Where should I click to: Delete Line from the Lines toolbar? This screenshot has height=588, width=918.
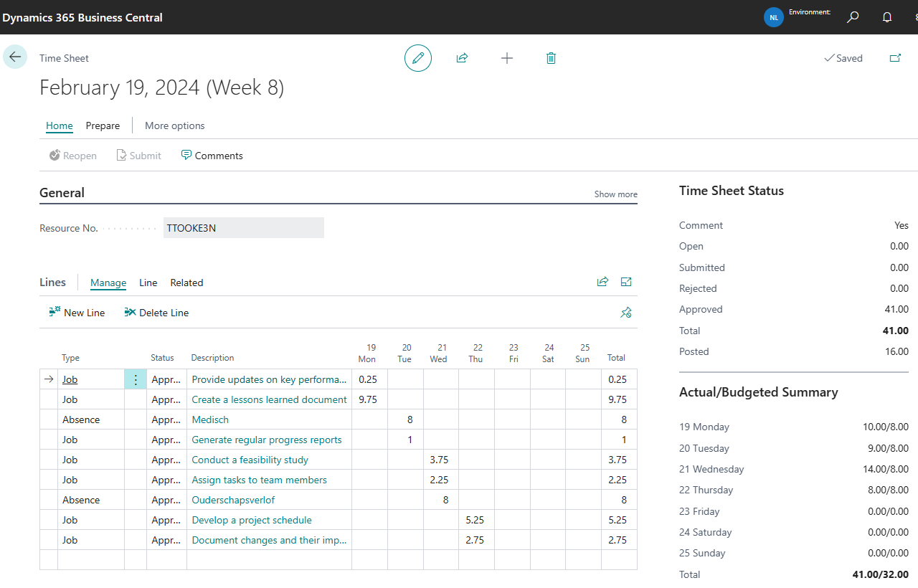pyautogui.click(x=156, y=313)
